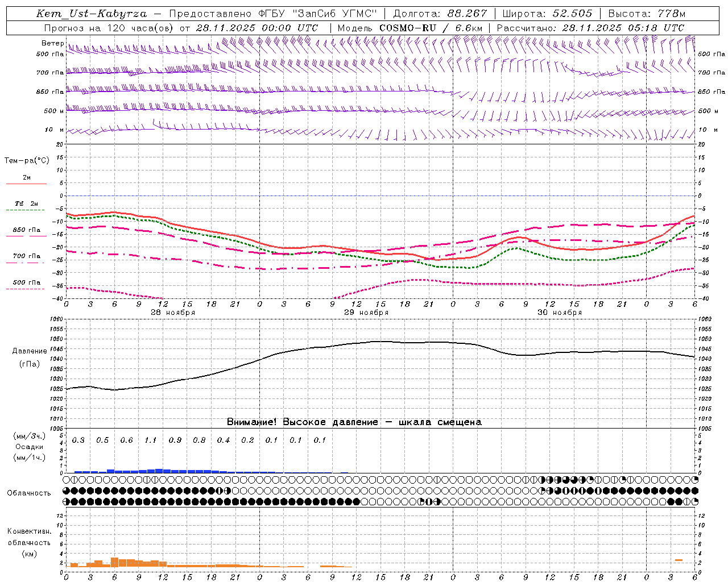The width and height of the screenshot is (728, 582).
Task: Click the isolated orange convective bar on the far right
Action: pyautogui.click(x=679, y=560)
